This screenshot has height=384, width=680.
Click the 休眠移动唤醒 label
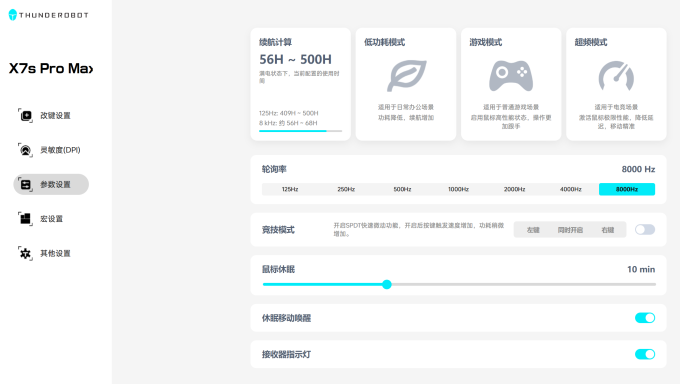click(x=286, y=318)
